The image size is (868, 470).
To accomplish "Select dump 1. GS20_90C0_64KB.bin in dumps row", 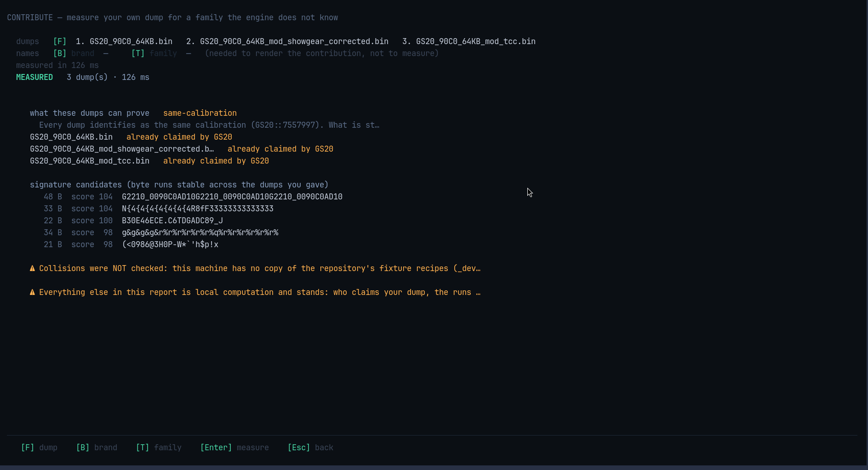I will [124, 41].
